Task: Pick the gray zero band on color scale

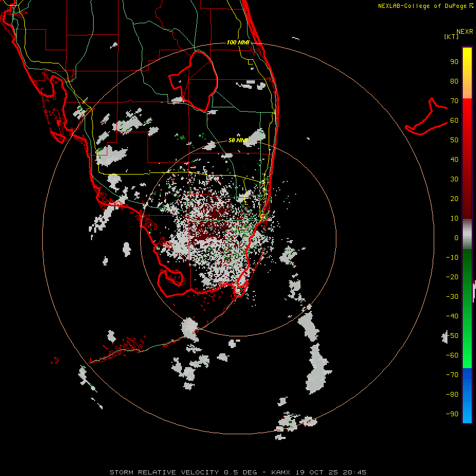Action: click(x=467, y=234)
